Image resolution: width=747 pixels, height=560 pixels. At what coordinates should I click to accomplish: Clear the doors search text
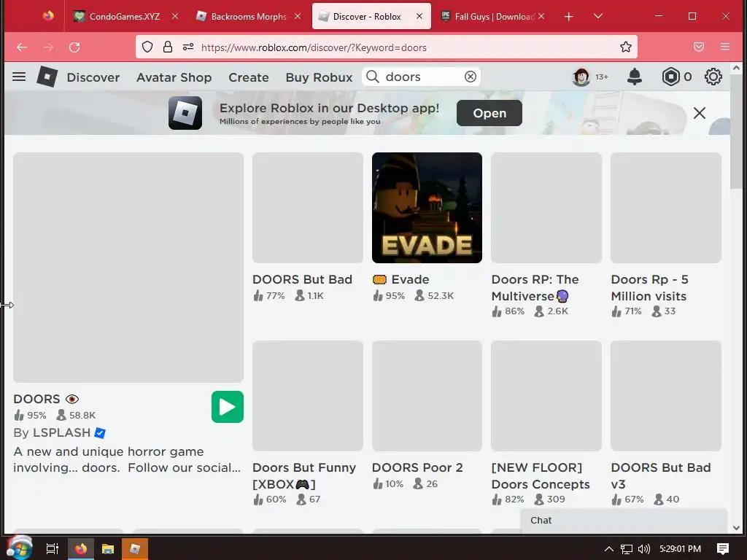pos(471,77)
